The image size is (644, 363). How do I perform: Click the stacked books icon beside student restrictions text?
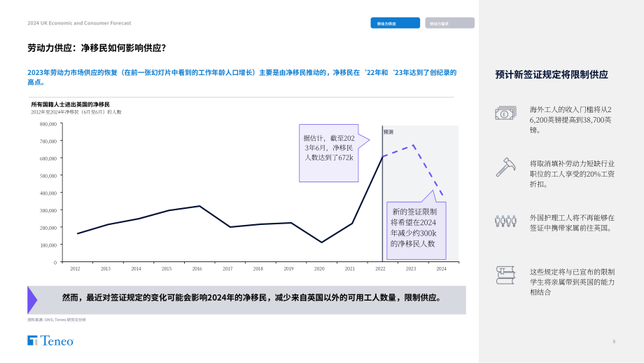click(505, 275)
